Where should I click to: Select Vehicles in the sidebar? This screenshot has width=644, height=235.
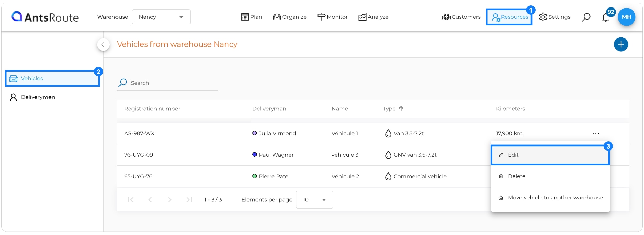52,78
